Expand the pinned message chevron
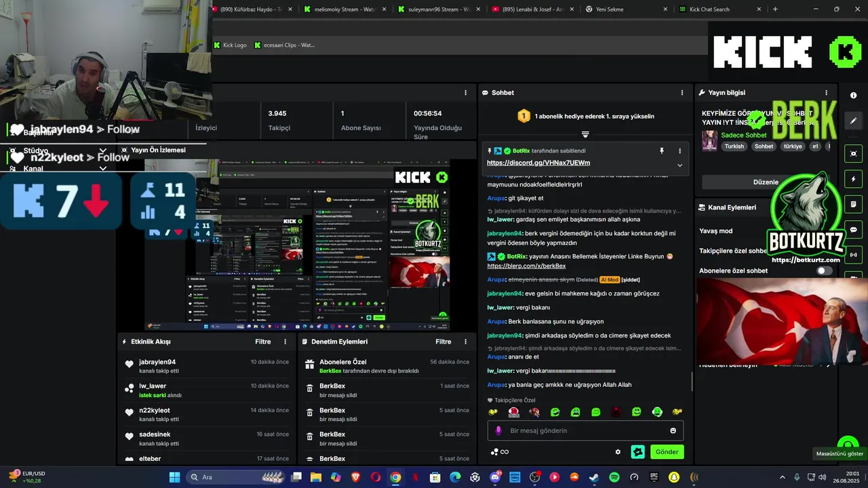This screenshot has height=488, width=868. [679, 165]
